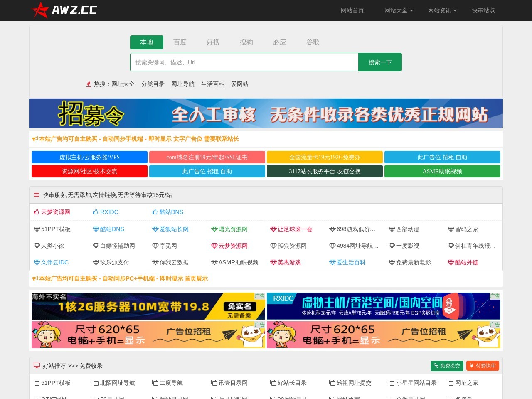Viewport: 532px width, 399px height.
Task: Click the flame icon beside 热搜
Action: (89, 84)
